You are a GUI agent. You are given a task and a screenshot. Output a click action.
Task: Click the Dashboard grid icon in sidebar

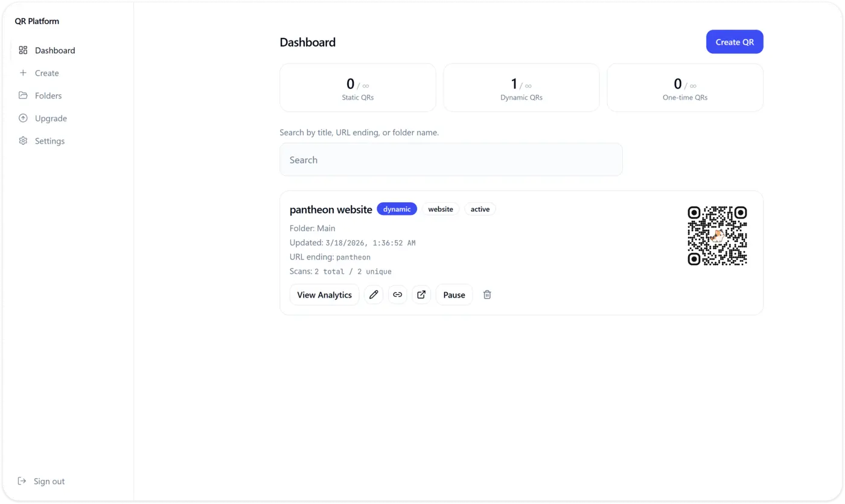click(23, 50)
